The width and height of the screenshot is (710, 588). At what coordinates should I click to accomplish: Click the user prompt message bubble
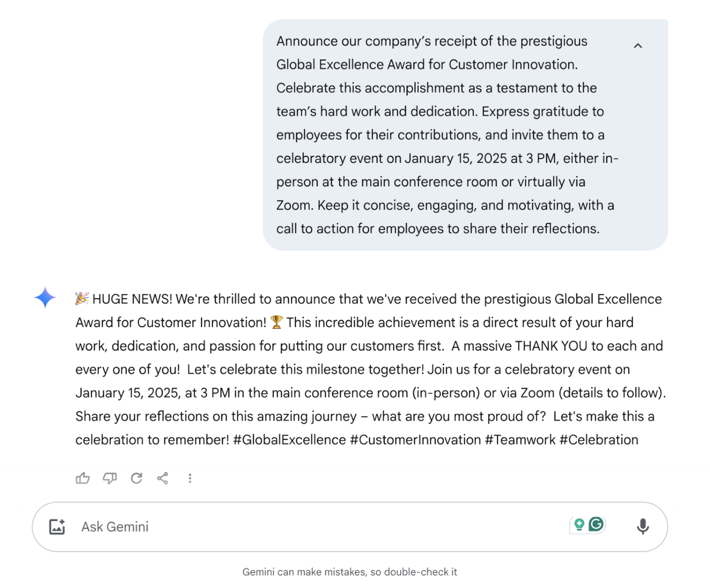click(446, 135)
